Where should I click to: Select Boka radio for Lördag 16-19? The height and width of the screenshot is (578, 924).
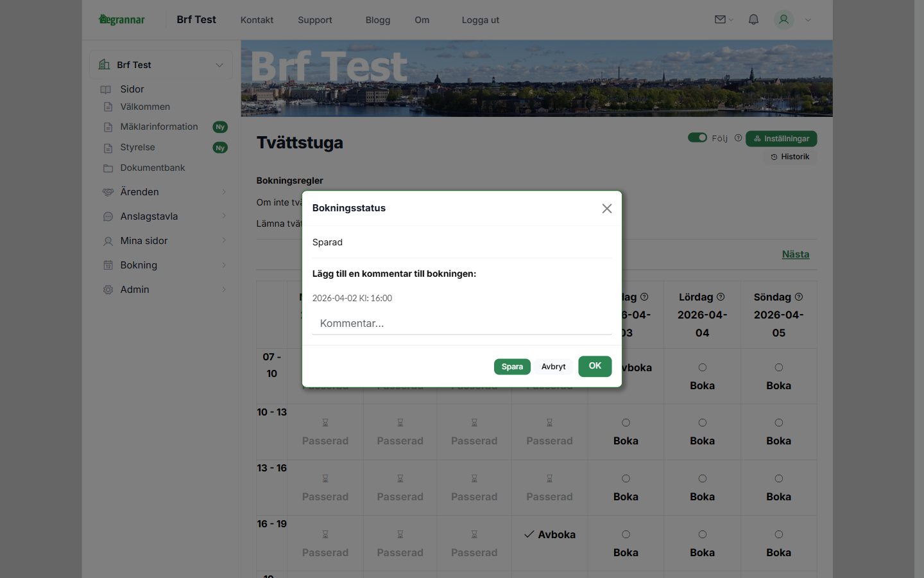click(x=703, y=534)
